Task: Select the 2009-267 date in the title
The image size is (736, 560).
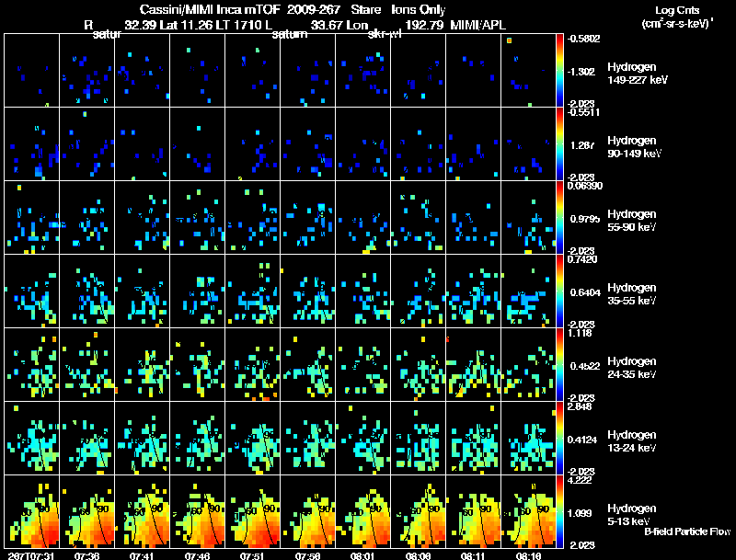Action: 315,10
